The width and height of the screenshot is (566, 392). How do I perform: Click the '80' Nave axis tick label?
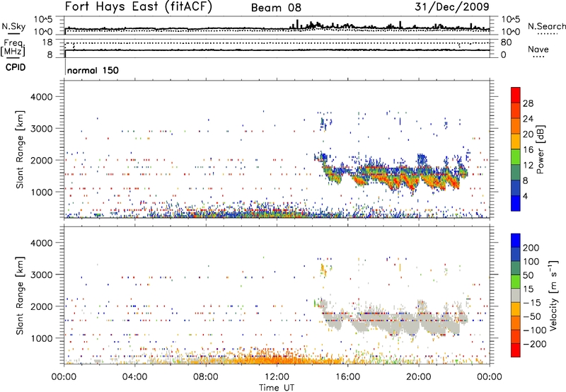tap(506, 42)
